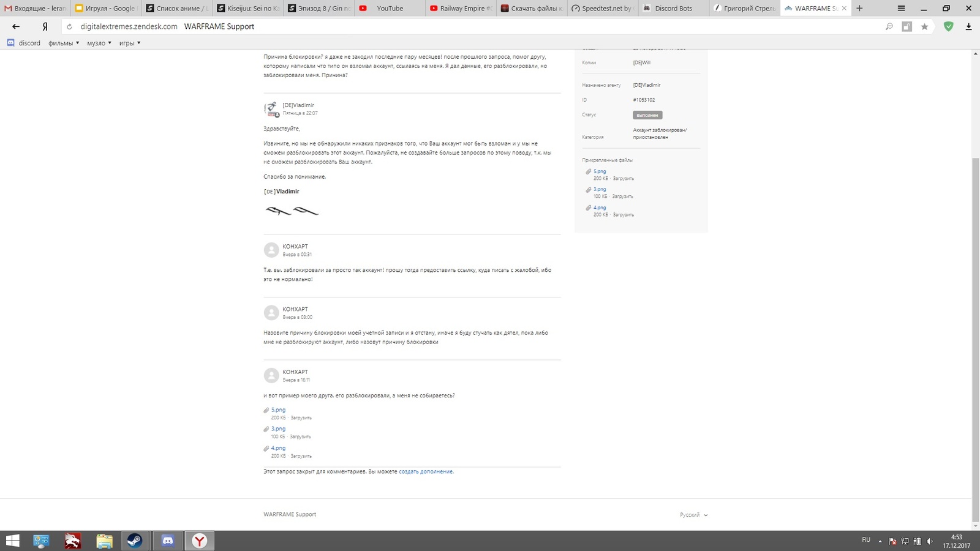Screen dimensions: 980x551
Task: Open Yandex home via the Я icon
Action: [45, 26]
